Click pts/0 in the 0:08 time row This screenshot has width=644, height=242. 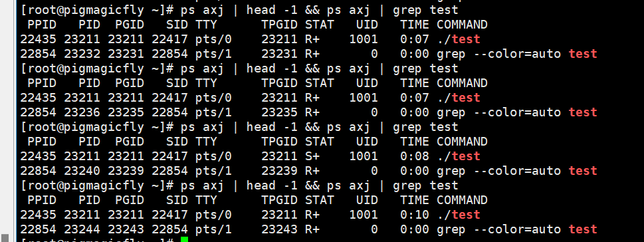point(213,156)
